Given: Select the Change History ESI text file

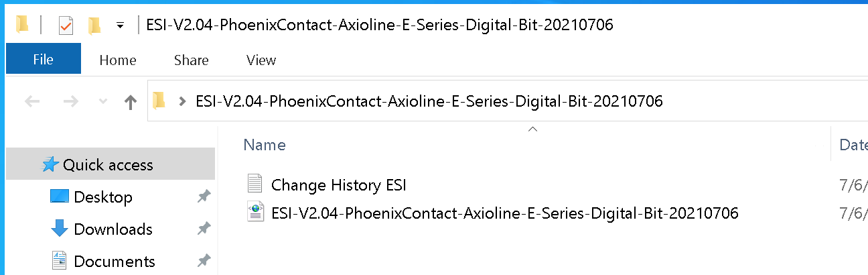Looking at the screenshot, I should (x=338, y=185).
